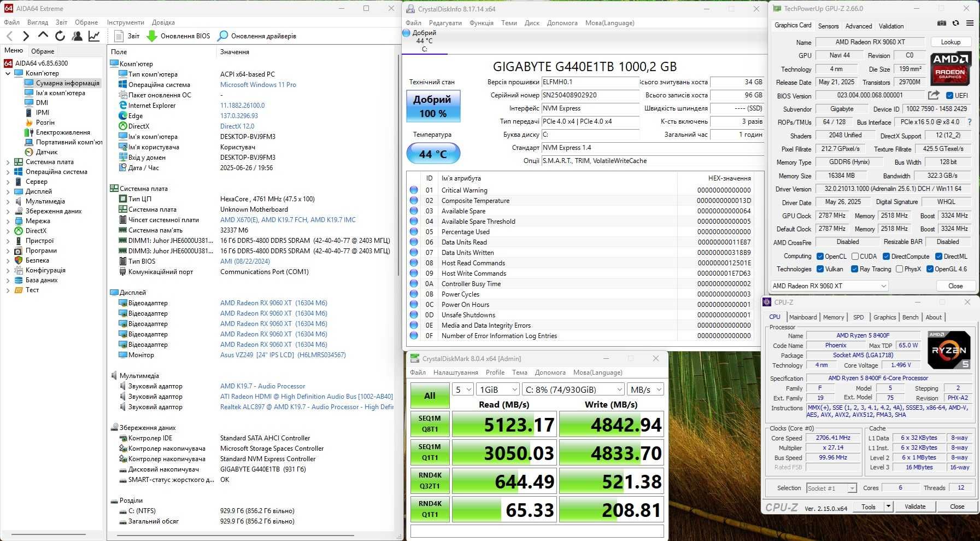980x541 pixels.
Task: Open test count dropdown showing 5
Action: coord(463,389)
